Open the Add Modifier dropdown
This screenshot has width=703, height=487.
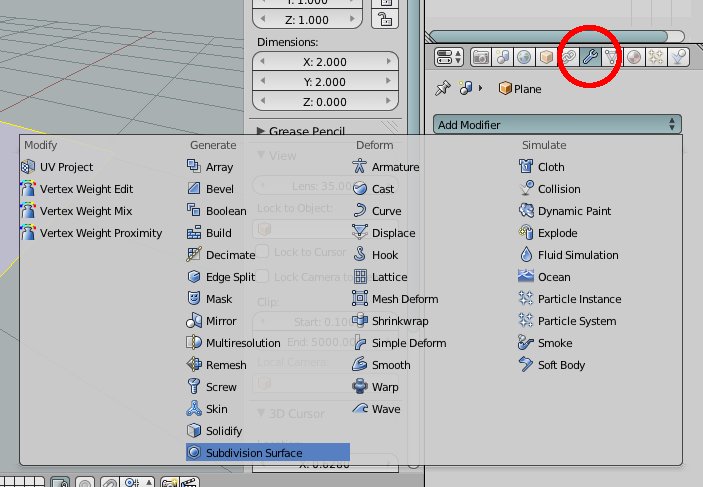point(557,125)
